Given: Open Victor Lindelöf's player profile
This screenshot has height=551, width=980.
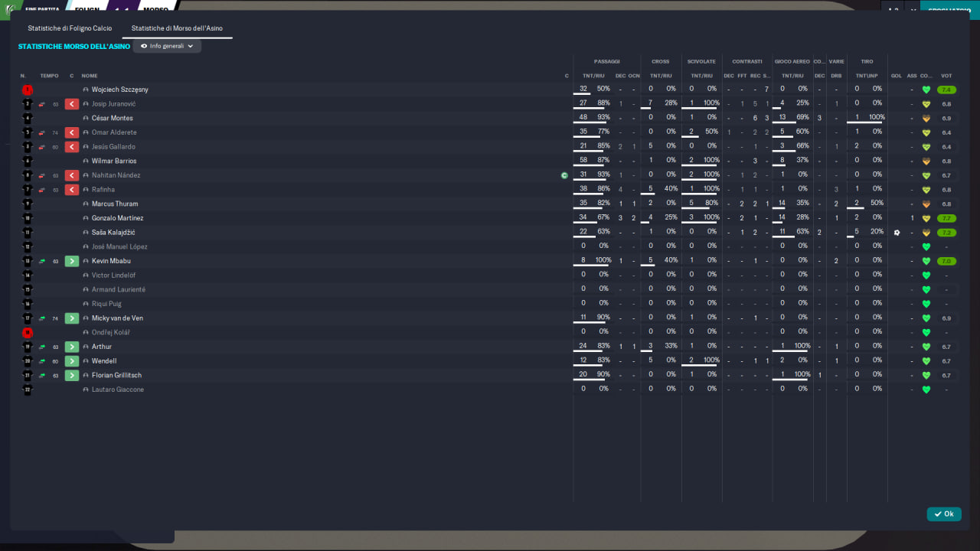Looking at the screenshot, I should pyautogui.click(x=112, y=275).
